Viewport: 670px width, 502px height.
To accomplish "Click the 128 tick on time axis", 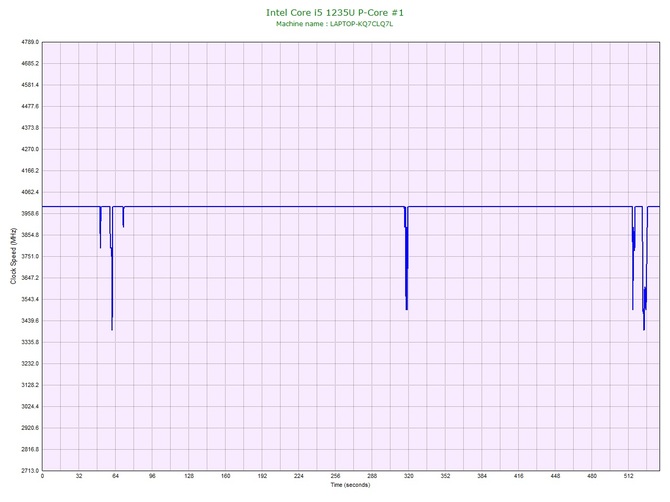I will [x=189, y=476].
